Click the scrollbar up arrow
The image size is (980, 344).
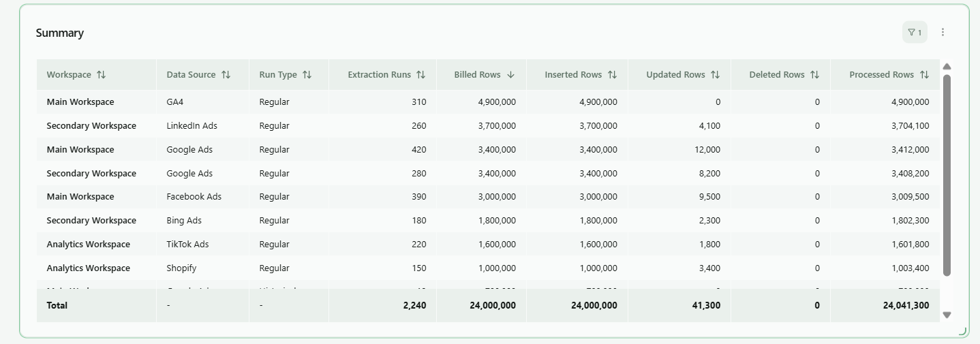coord(947,66)
